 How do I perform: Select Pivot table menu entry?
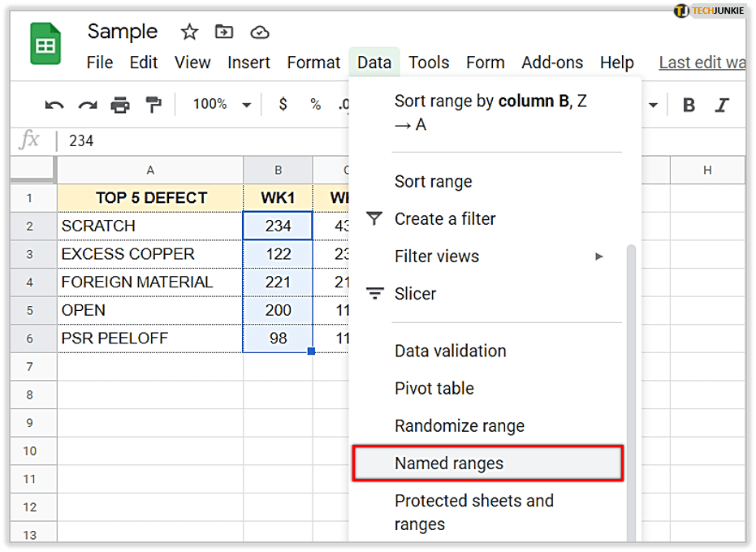point(434,389)
